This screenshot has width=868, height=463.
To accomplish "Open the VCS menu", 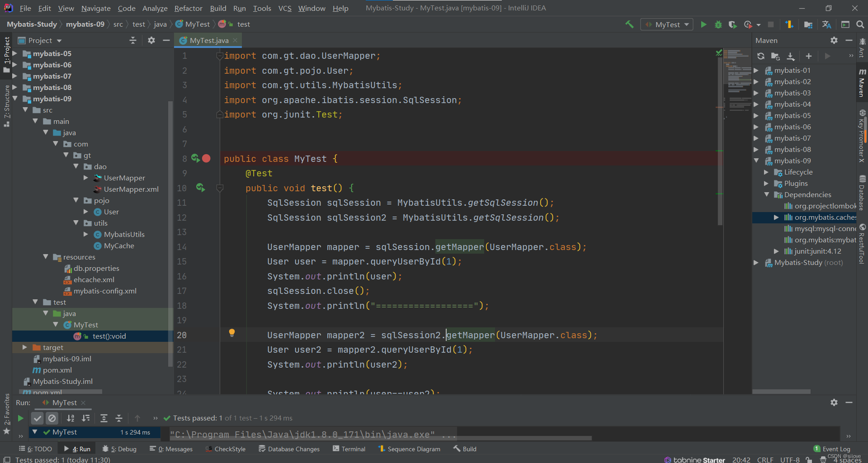I will tap(285, 8).
